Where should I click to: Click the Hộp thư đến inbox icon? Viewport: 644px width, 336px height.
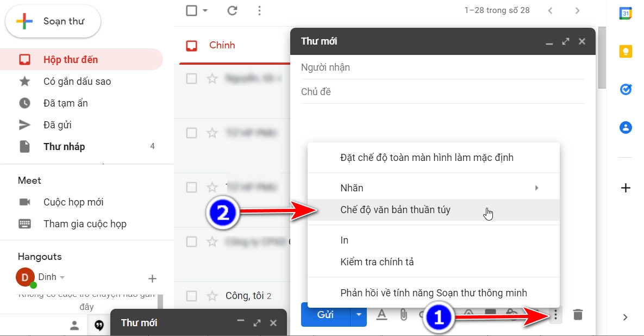coord(24,60)
